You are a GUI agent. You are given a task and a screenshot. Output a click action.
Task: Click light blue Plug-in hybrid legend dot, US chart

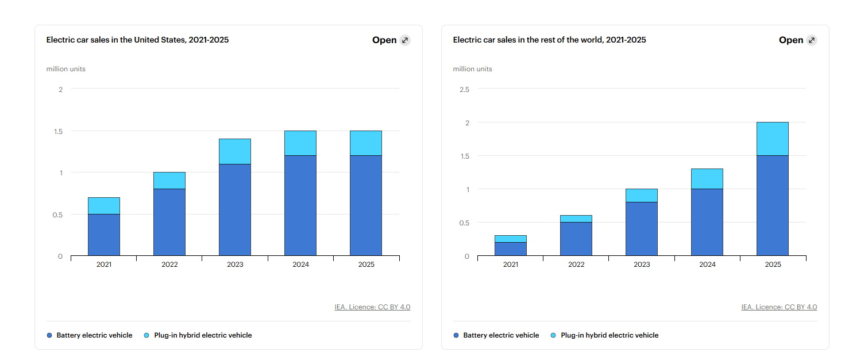click(147, 335)
